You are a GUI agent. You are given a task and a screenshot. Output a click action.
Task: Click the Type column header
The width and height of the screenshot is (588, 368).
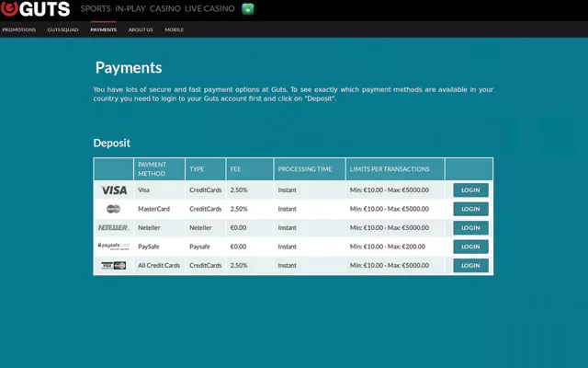point(205,169)
